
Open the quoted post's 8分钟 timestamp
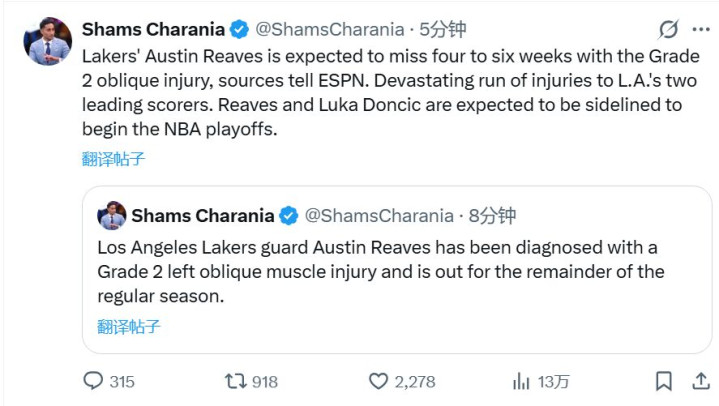492,216
